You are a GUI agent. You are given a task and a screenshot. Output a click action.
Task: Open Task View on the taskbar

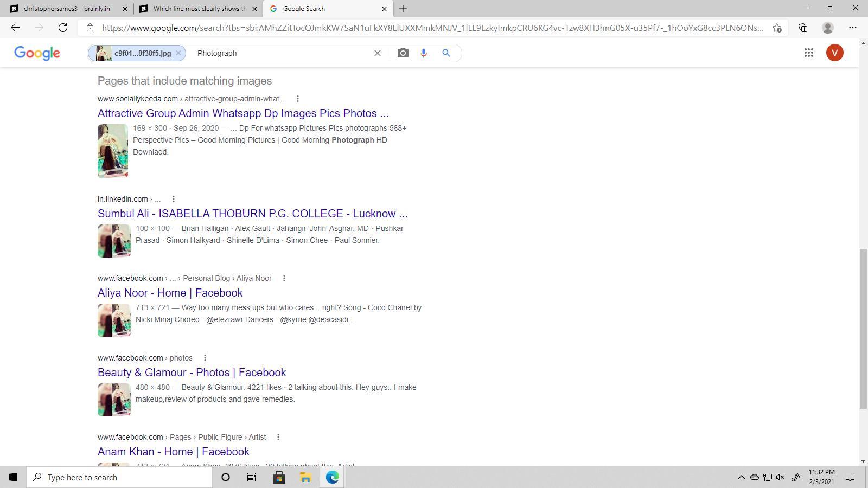pos(252,477)
